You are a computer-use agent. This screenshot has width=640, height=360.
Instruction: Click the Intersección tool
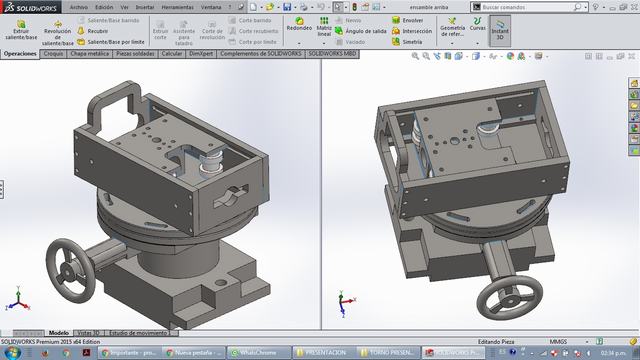412,31
